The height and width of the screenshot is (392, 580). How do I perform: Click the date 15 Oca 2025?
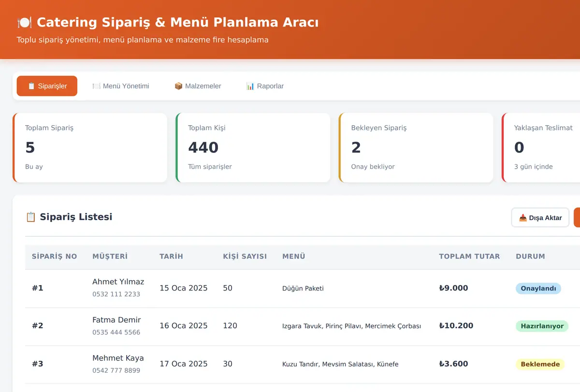coord(184,288)
